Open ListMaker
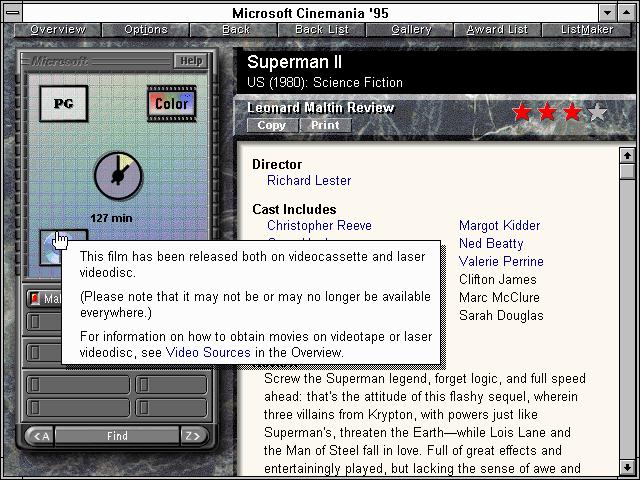The width and height of the screenshot is (640, 480). (x=587, y=30)
